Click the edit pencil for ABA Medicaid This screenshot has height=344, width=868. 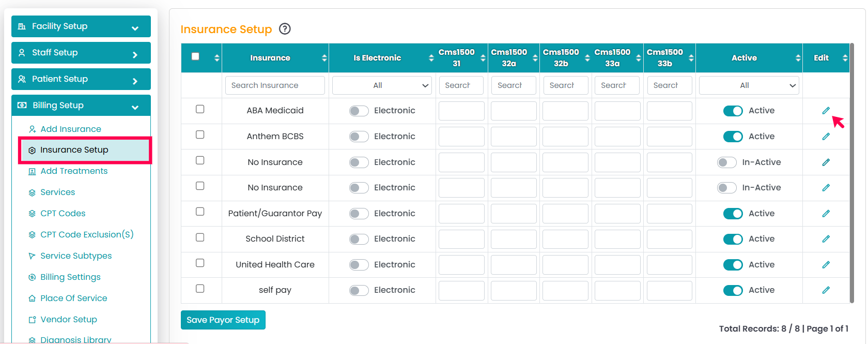pos(826,111)
